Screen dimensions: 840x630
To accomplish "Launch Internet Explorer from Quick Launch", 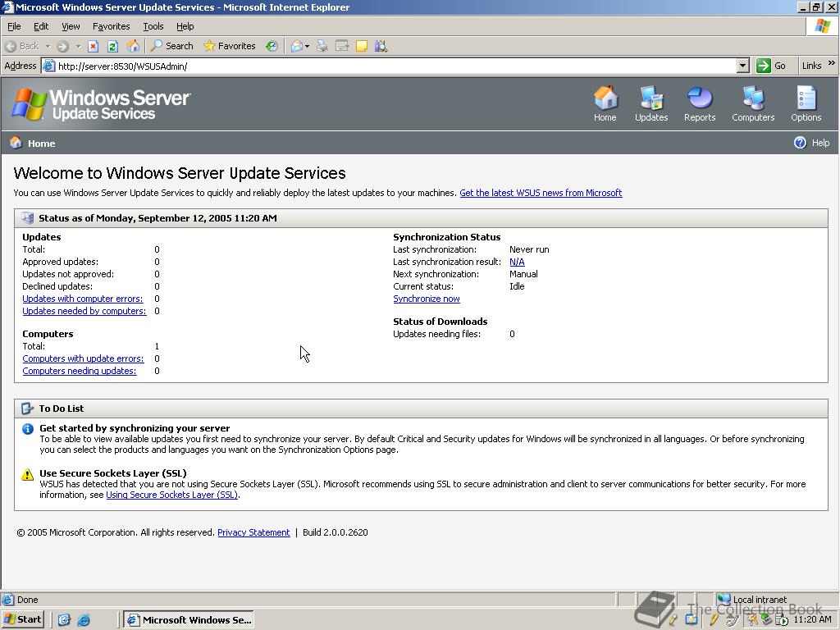I will click(x=84, y=620).
